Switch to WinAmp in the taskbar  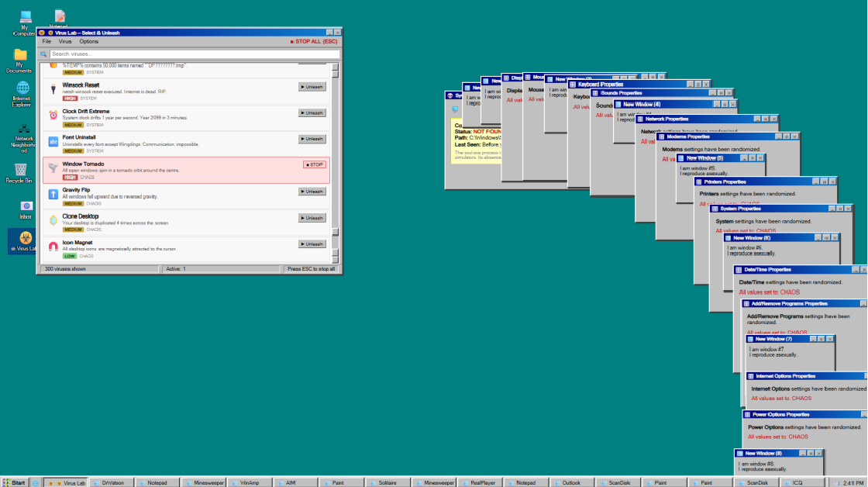pyautogui.click(x=249, y=483)
